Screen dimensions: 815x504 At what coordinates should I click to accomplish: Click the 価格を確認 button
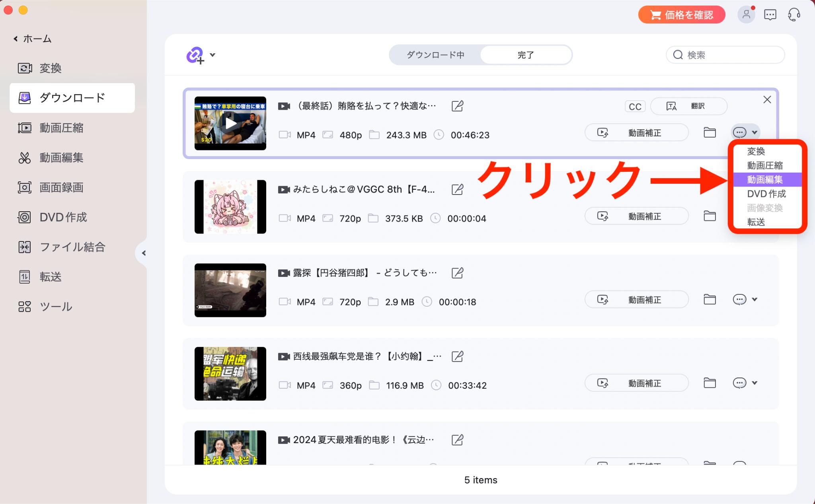point(682,15)
